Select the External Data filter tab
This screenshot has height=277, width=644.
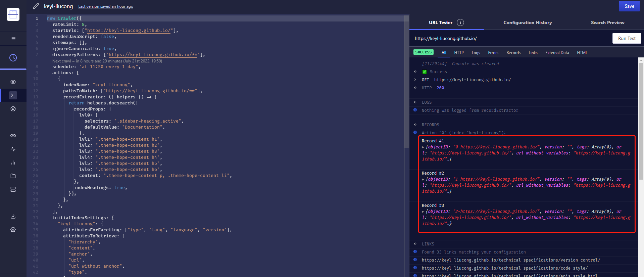pyautogui.click(x=557, y=53)
